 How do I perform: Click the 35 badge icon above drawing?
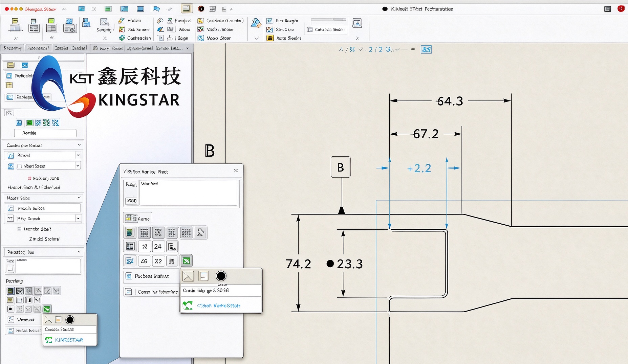click(x=426, y=50)
